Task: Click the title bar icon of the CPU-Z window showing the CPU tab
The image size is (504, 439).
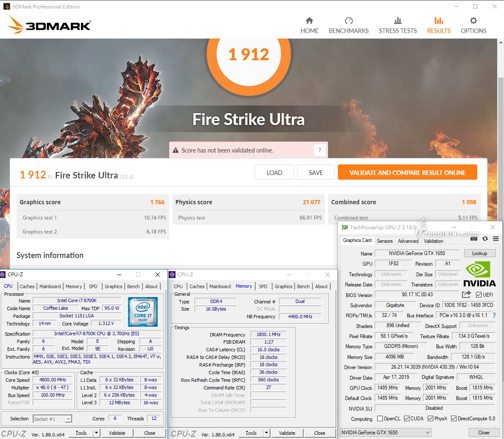Action: [x=3, y=275]
